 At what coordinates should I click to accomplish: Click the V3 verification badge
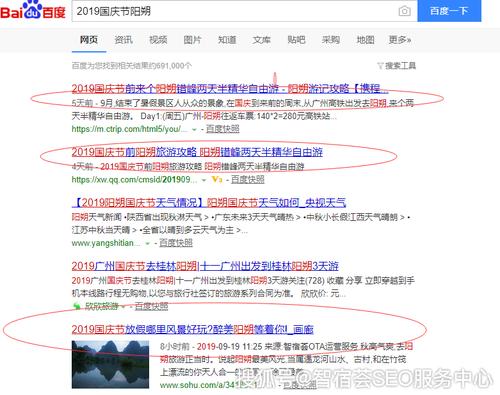pyautogui.click(x=217, y=180)
